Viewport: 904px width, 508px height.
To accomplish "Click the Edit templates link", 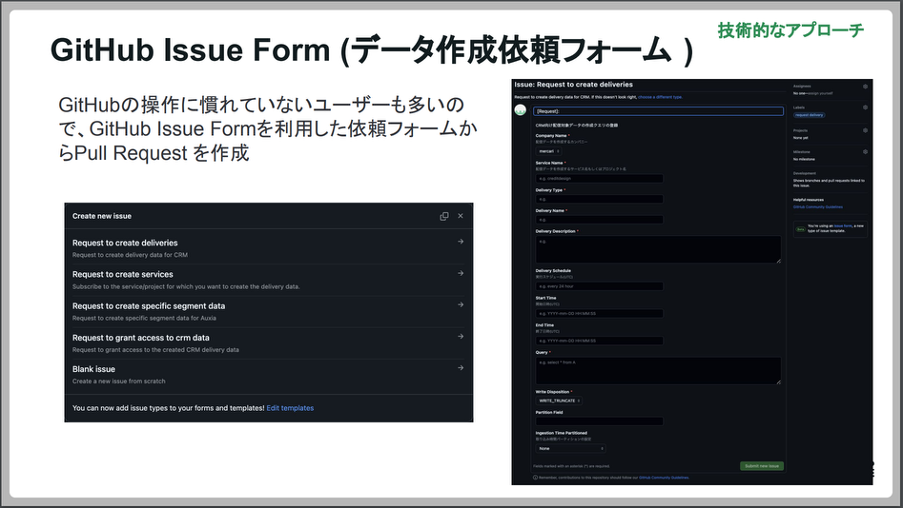I will (290, 408).
